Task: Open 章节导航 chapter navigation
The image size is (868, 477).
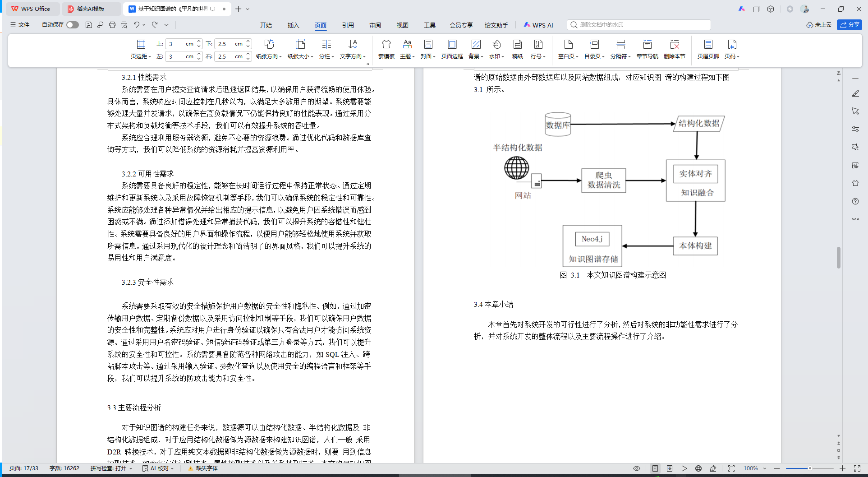Action: [x=648, y=49]
